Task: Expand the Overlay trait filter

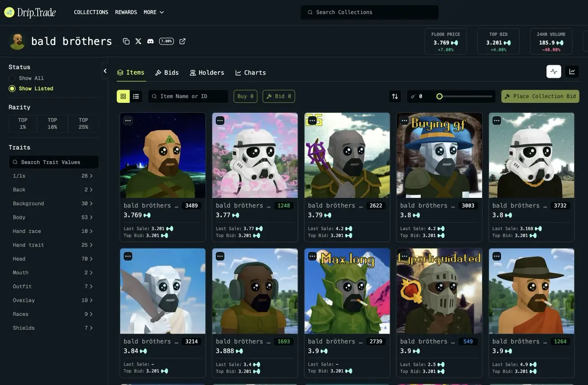Action: click(x=53, y=300)
